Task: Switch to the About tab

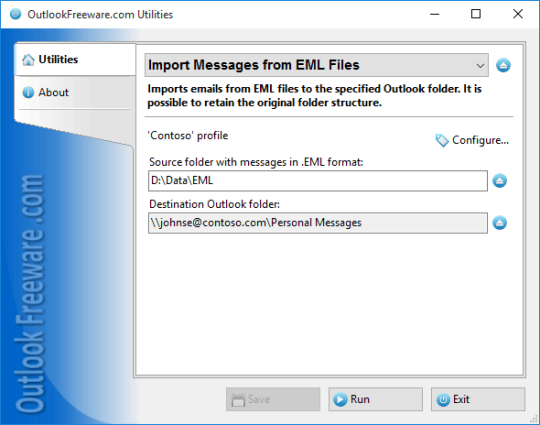Action: coord(75,92)
